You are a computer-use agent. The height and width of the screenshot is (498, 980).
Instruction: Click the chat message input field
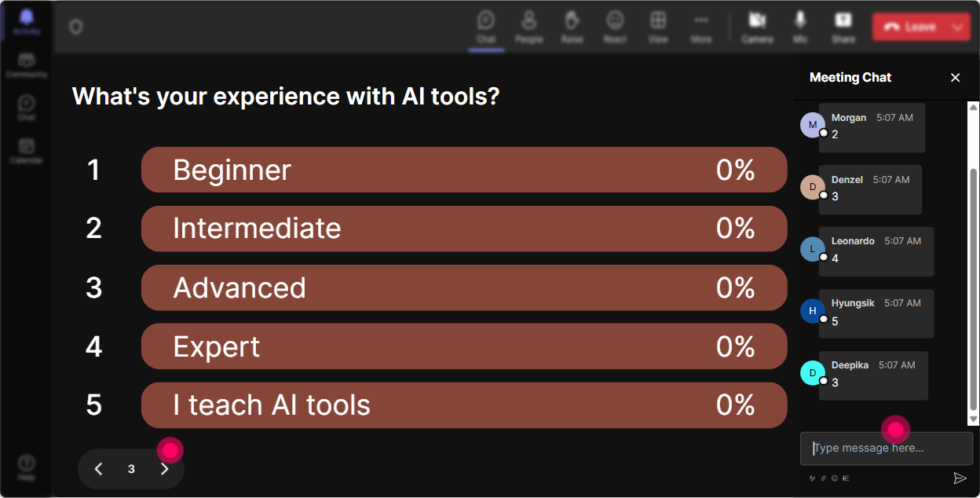click(886, 449)
